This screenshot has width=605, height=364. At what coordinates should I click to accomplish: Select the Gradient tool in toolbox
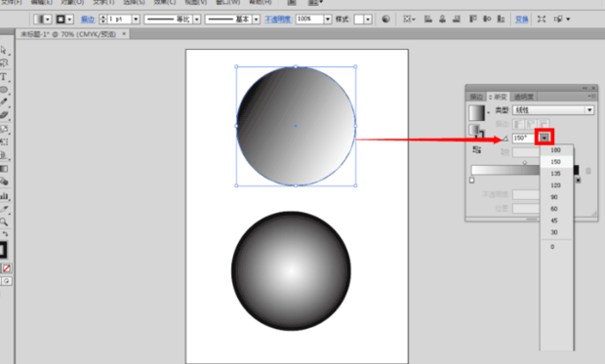[x=4, y=169]
